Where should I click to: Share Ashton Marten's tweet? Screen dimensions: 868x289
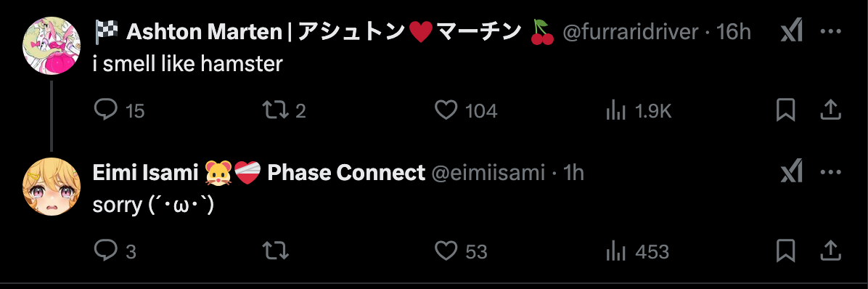[830, 110]
